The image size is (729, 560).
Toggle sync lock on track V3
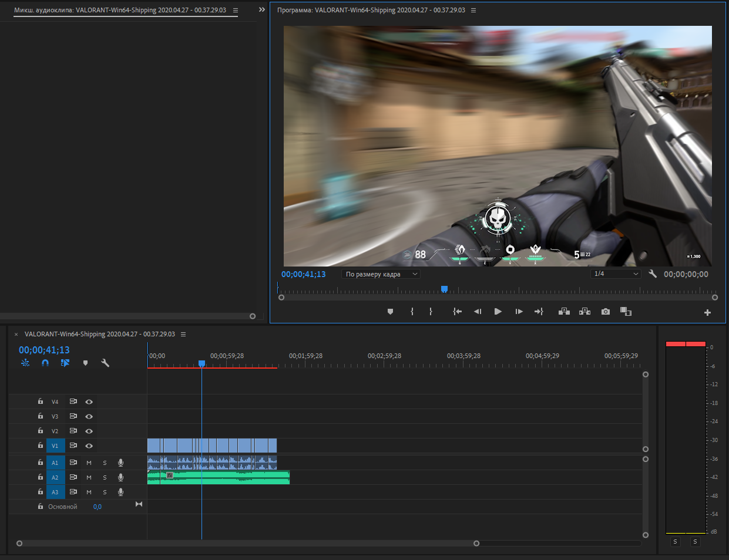tap(73, 416)
